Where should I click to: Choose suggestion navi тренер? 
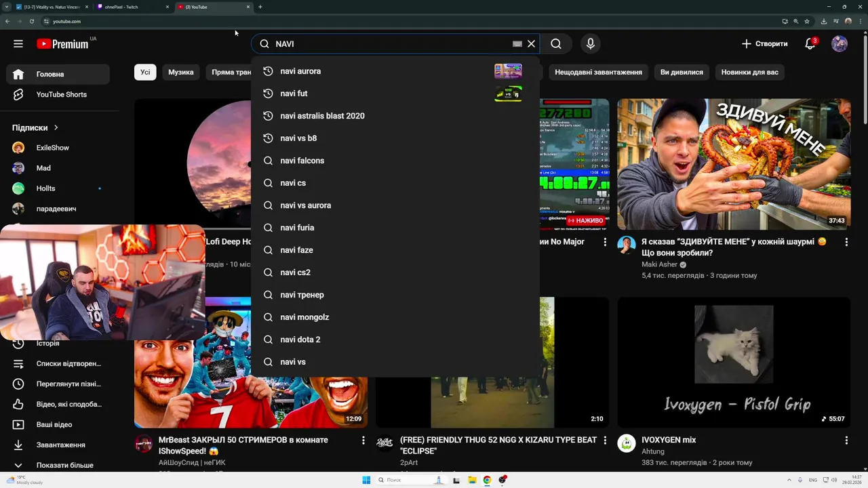point(395,295)
